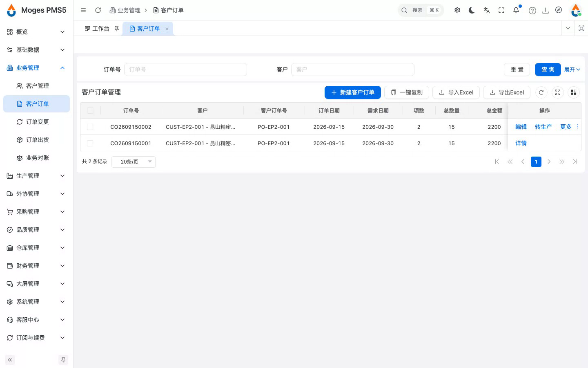The image size is (588, 368).
Task: Toggle the sidebar hamburger menu icon
Action: point(83,10)
